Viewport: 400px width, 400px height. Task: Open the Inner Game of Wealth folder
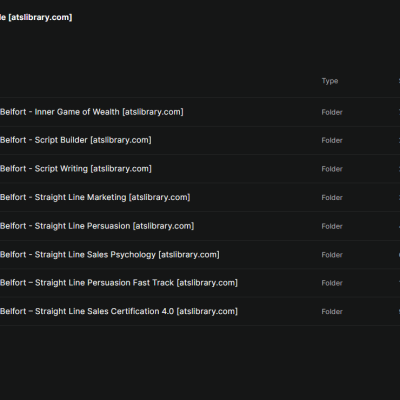(92, 112)
